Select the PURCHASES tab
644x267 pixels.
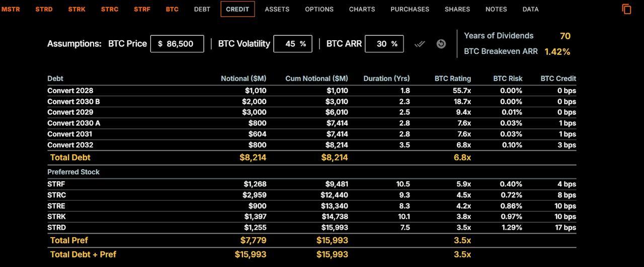coord(410,9)
